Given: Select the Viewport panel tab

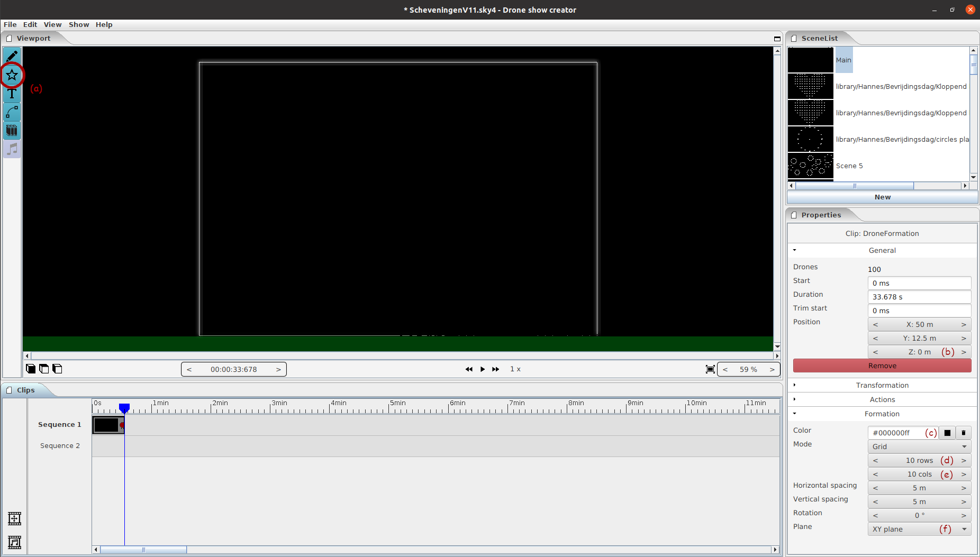Looking at the screenshot, I should tap(33, 38).
